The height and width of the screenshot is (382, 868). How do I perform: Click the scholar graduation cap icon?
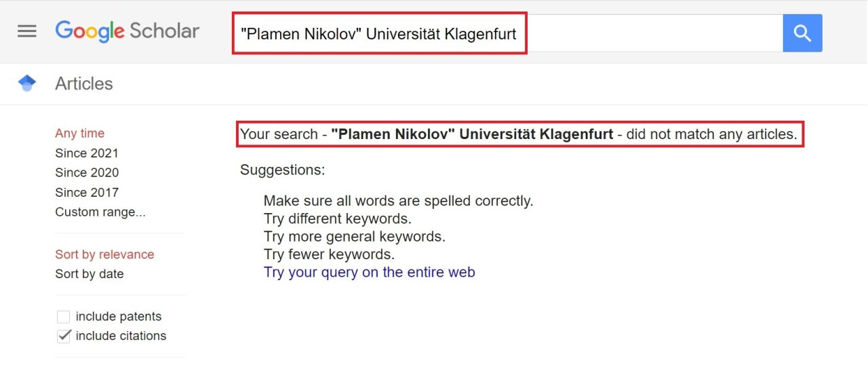[27, 83]
